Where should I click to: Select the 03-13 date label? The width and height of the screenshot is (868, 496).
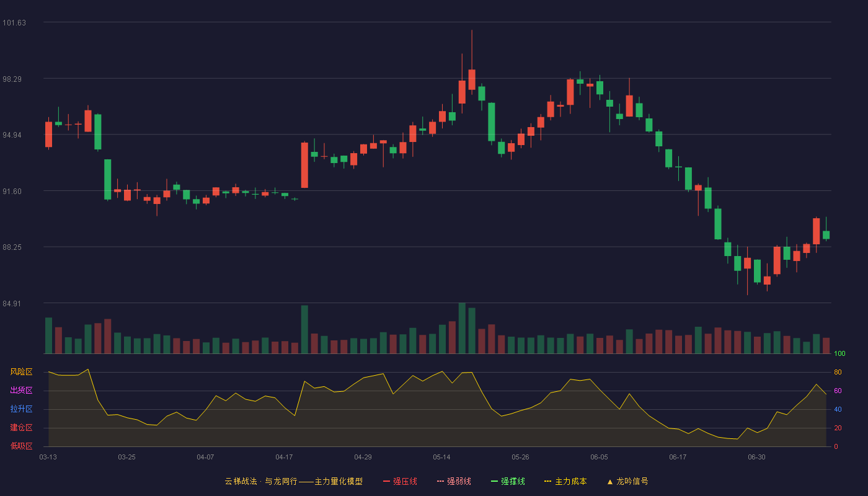tap(48, 457)
